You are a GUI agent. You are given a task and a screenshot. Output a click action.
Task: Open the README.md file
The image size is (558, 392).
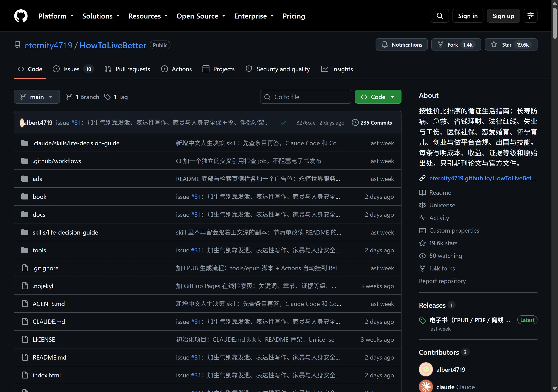tap(49, 357)
